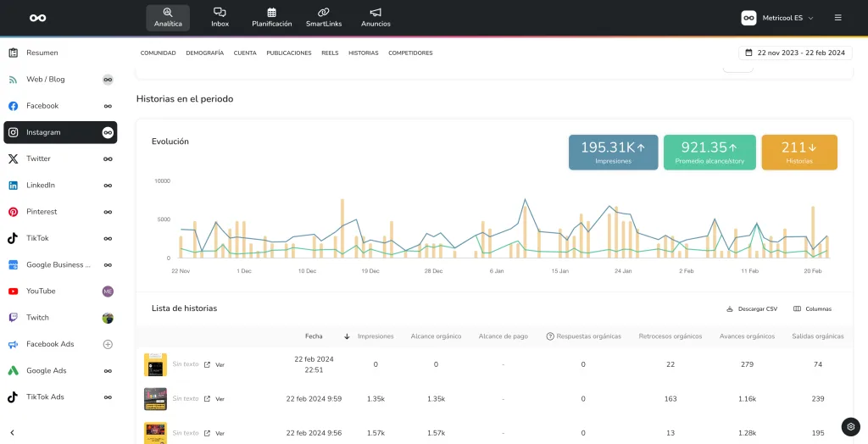Switch to DEMOGRAFÍA tab
Image resolution: width=868 pixels, height=444 pixels.
(x=205, y=53)
